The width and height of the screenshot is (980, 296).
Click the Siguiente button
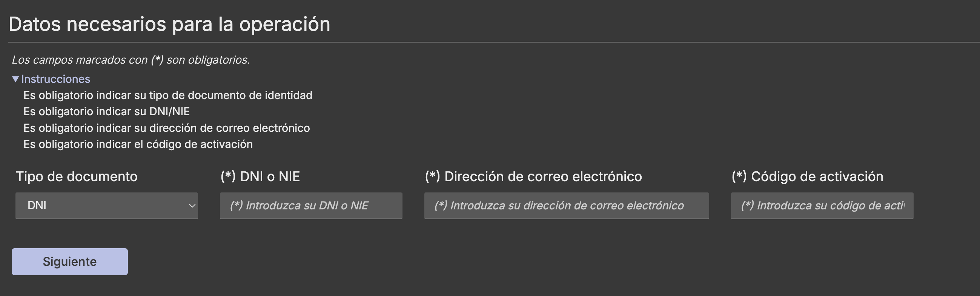[70, 261]
